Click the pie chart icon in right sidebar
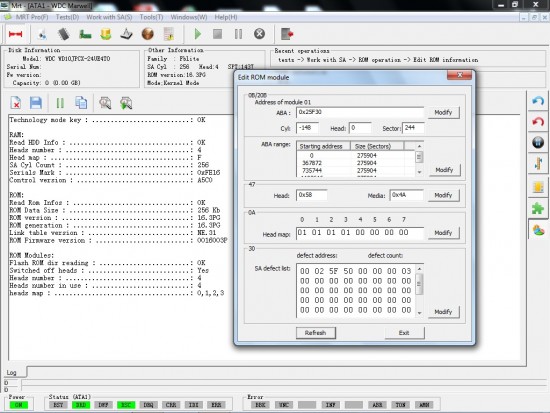Image resolution: width=550 pixels, height=413 pixels. (x=538, y=231)
